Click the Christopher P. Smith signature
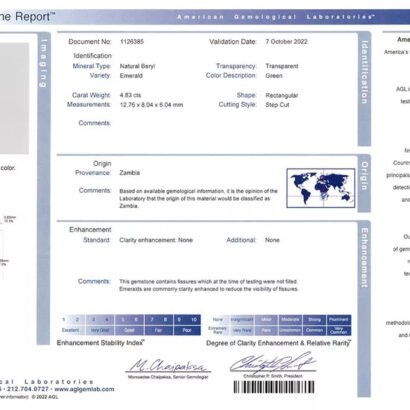 pos(273,363)
